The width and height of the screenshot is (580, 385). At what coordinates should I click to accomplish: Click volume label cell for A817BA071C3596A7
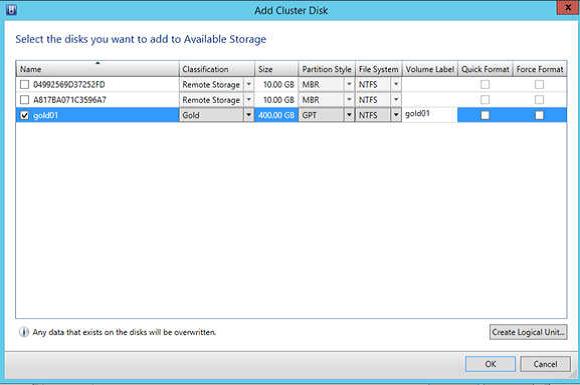(x=429, y=100)
